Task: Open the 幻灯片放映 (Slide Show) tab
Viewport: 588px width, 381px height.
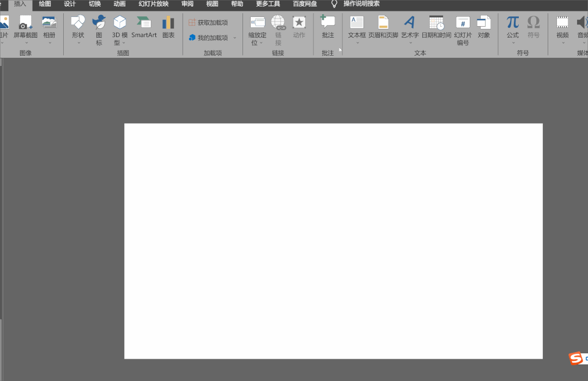Action: [153, 4]
